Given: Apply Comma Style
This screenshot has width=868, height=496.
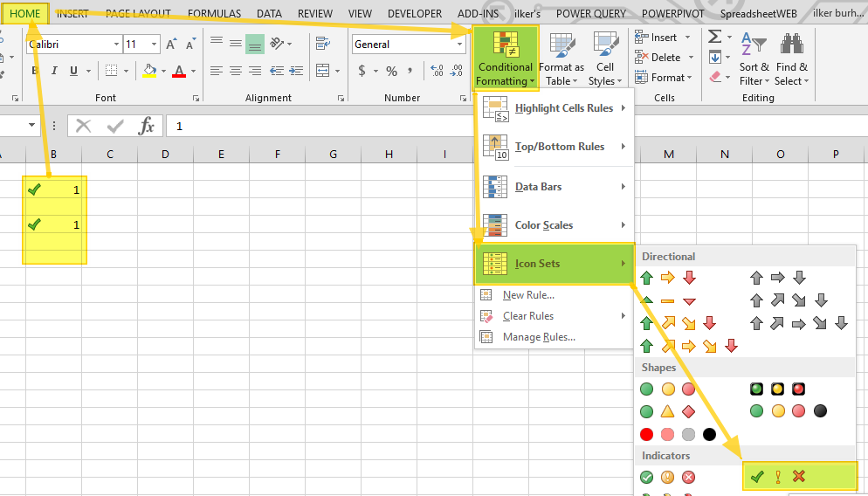Looking at the screenshot, I should click(x=410, y=71).
